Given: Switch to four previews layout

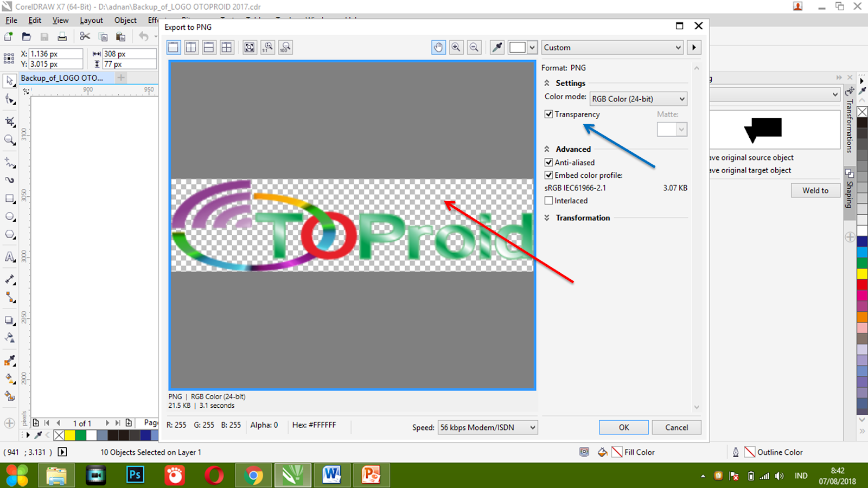Looking at the screenshot, I should click(227, 47).
